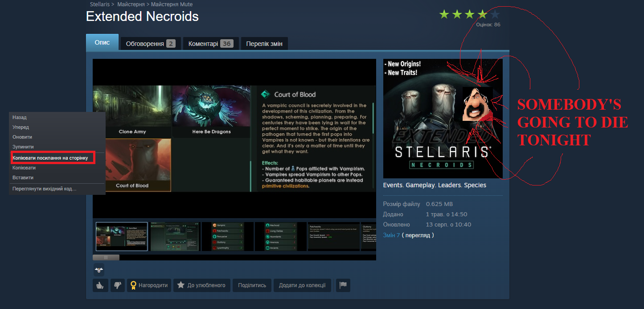Open the Змін 7 link
Image resolution: width=644 pixels, height=309 pixels.
[391, 235]
